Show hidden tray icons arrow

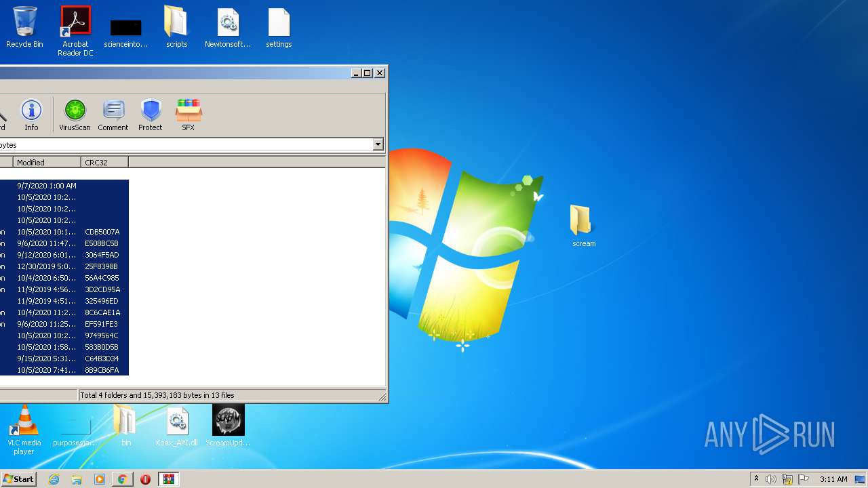pos(756,479)
